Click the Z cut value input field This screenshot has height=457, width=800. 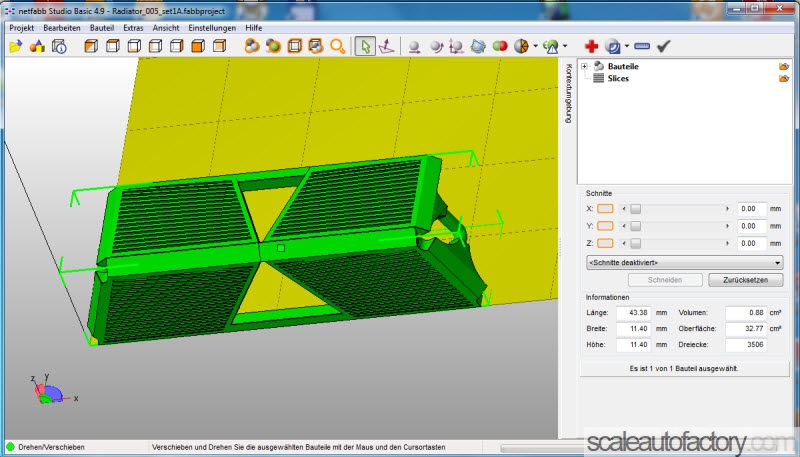750,243
